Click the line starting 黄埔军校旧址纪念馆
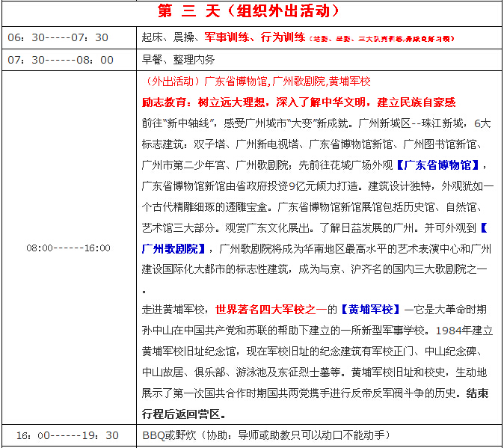This screenshot has width=504, height=448. tap(312, 352)
